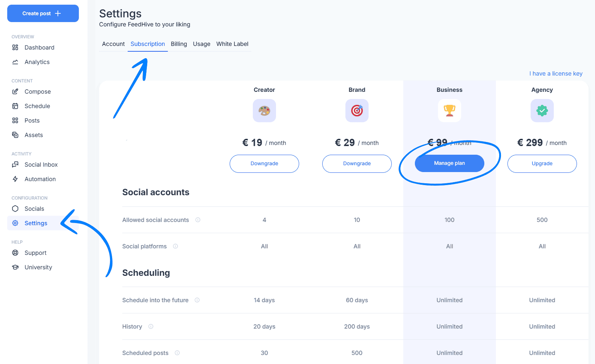Click the plus icon on Create post

coord(58,13)
